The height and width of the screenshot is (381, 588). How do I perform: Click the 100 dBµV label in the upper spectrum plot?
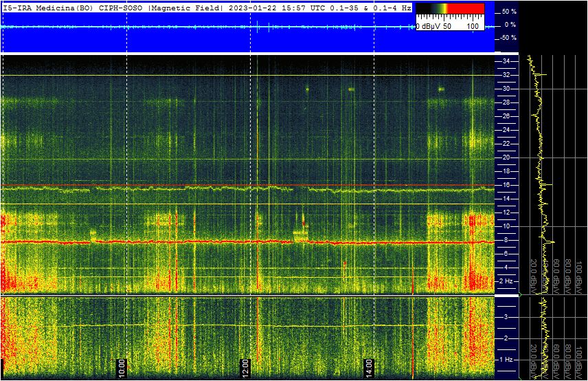click(x=580, y=273)
